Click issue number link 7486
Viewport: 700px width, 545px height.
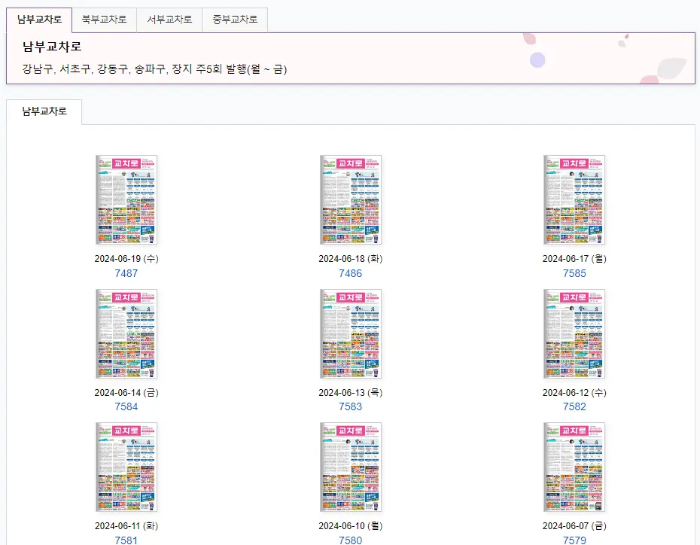pyautogui.click(x=350, y=273)
